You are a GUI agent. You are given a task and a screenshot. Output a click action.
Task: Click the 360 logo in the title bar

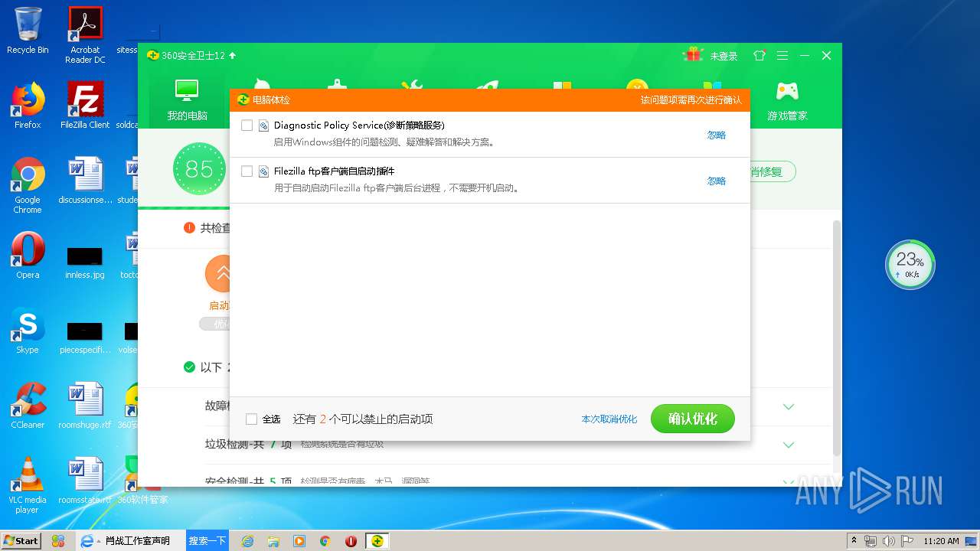click(153, 56)
